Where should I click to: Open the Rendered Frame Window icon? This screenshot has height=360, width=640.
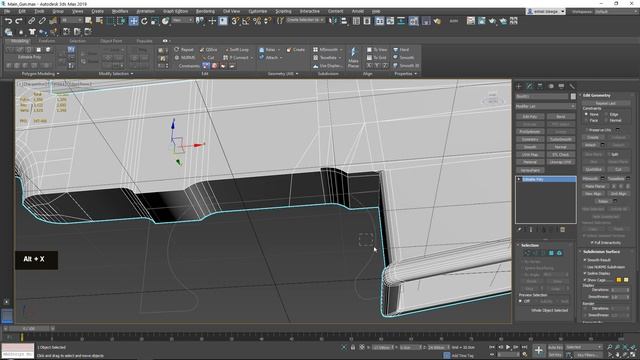tap(482, 21)
